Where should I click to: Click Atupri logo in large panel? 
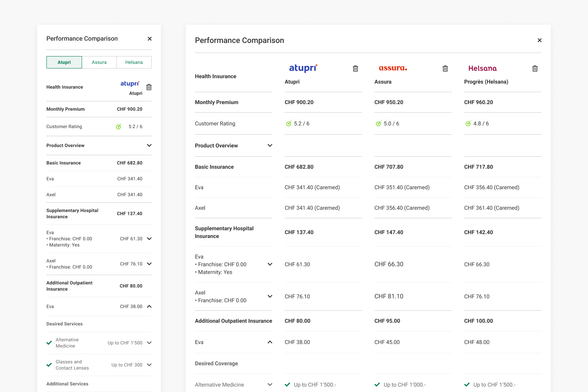click(303, 68)
